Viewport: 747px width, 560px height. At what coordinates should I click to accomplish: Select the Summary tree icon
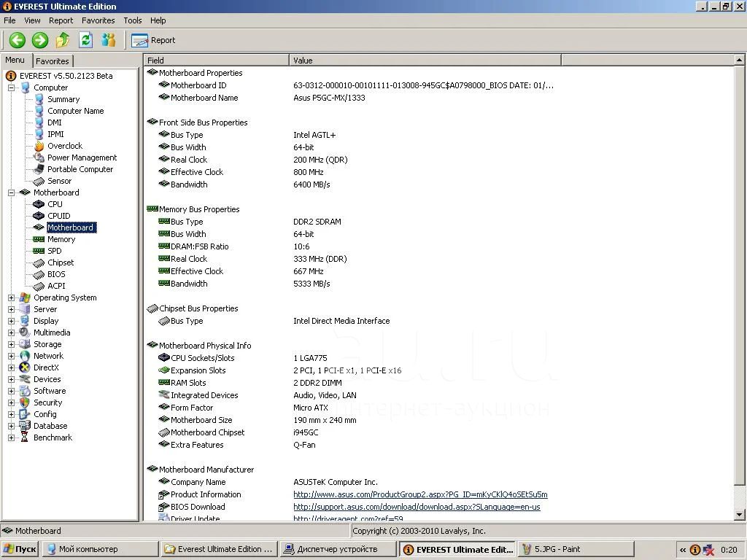tap(39, 99)
